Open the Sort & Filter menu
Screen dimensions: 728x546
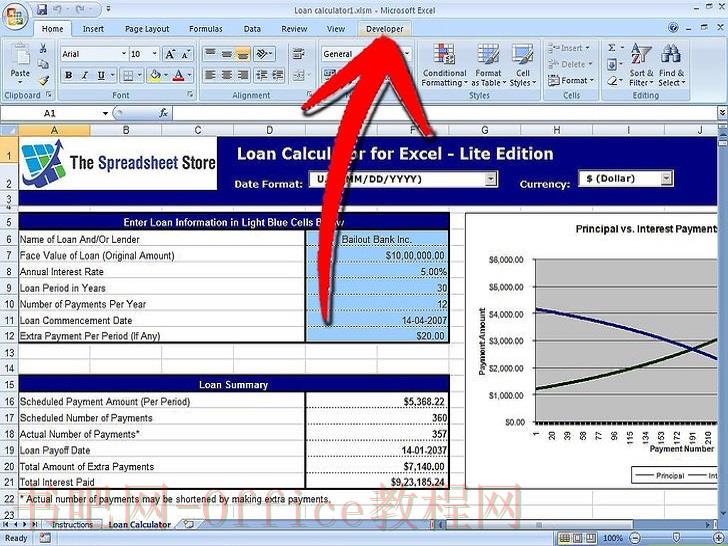641,65
